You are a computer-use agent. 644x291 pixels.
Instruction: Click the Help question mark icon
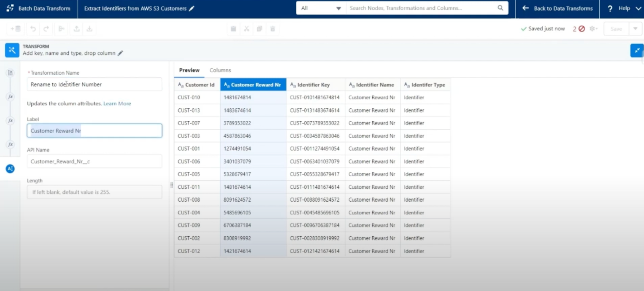610,8
